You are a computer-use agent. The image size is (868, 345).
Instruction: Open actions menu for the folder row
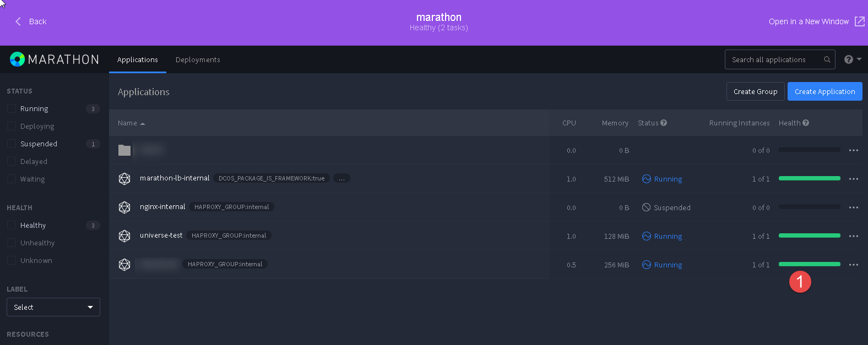tap(854, 150)
